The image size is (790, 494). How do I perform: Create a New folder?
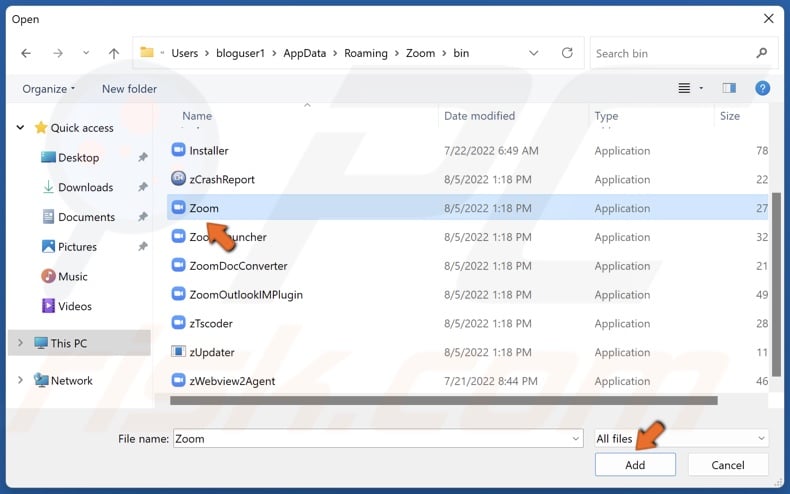coord(129,89)
